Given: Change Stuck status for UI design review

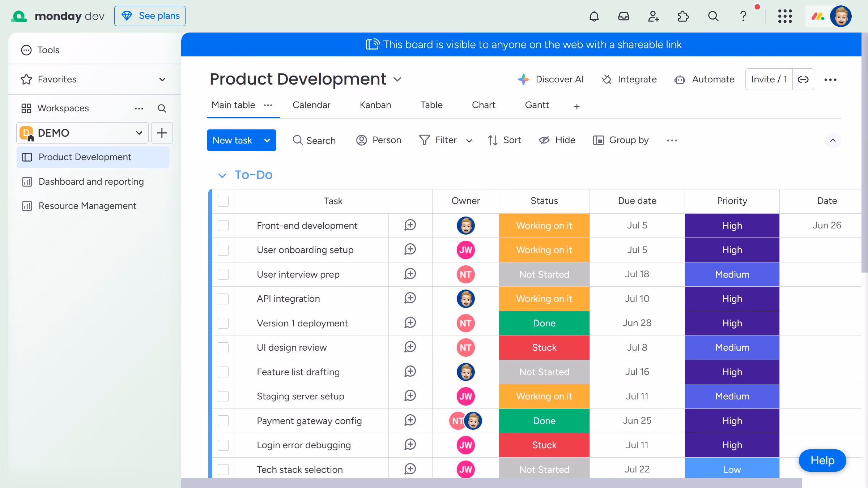Looking at the screenshot, I should (544, 347).
